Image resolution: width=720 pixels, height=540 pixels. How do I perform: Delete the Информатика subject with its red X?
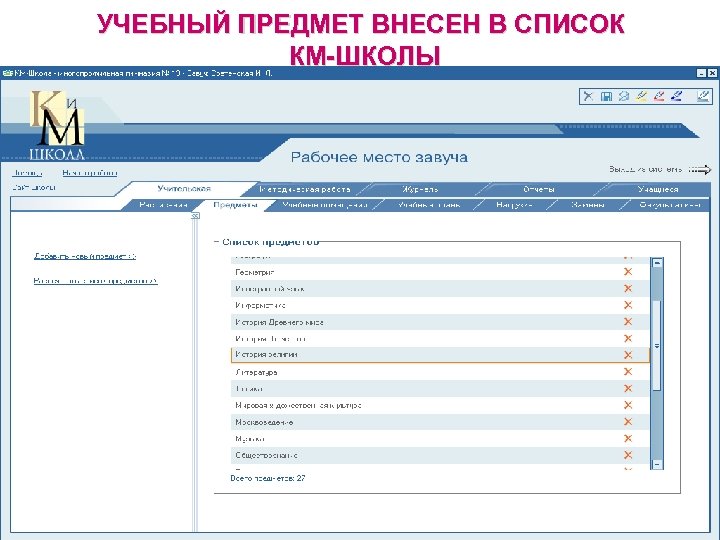click(628, 305)
